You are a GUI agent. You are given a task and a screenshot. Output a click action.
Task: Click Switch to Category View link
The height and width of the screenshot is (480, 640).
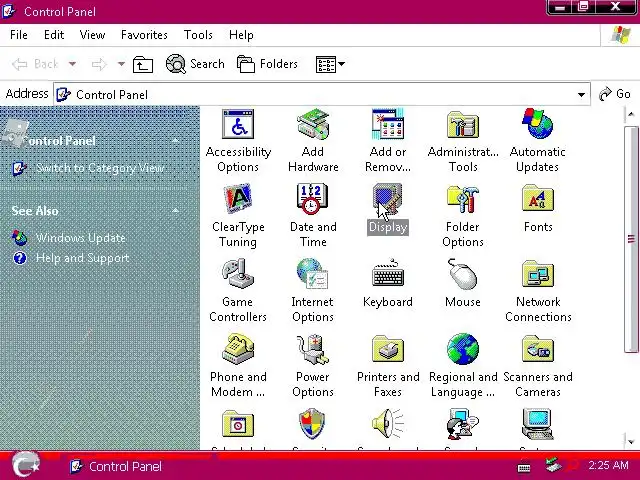click(x=100, y=168)
